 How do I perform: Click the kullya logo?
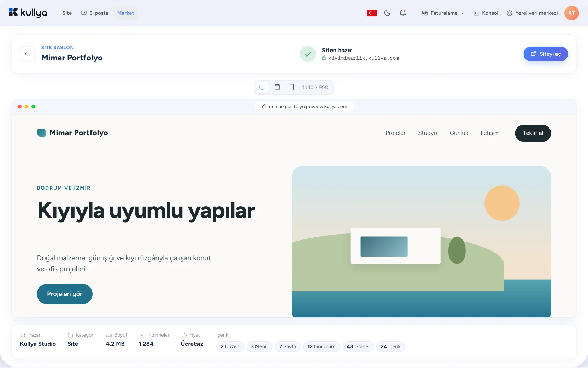click(28, 13)
